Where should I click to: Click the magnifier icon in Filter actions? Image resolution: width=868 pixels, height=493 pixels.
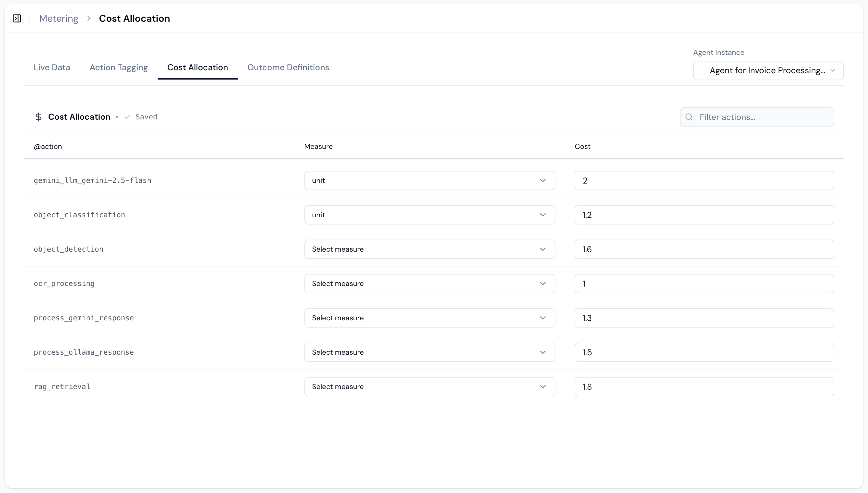click(689, 117)
